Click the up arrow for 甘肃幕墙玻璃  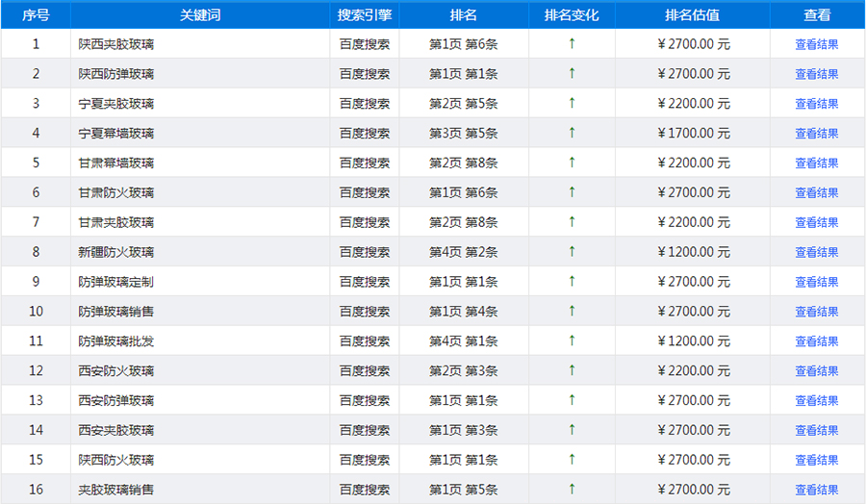572,163
